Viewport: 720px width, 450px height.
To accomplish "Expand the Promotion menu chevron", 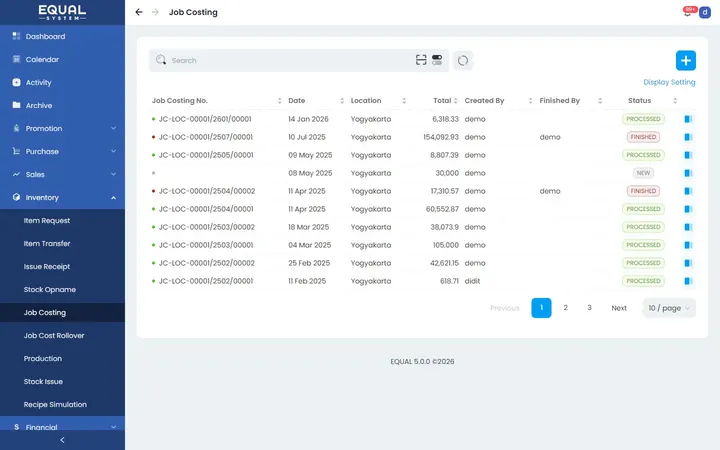I will pos(113,128).
